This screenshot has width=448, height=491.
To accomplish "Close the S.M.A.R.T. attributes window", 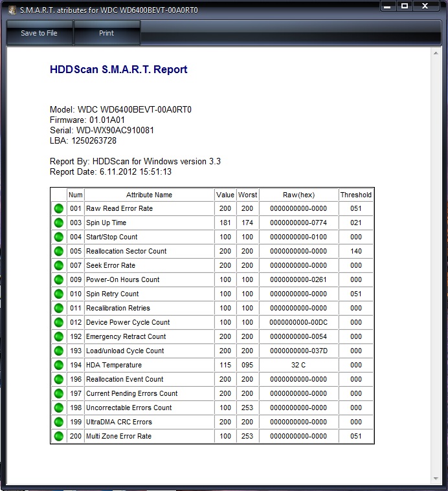I will pos(425,6).
